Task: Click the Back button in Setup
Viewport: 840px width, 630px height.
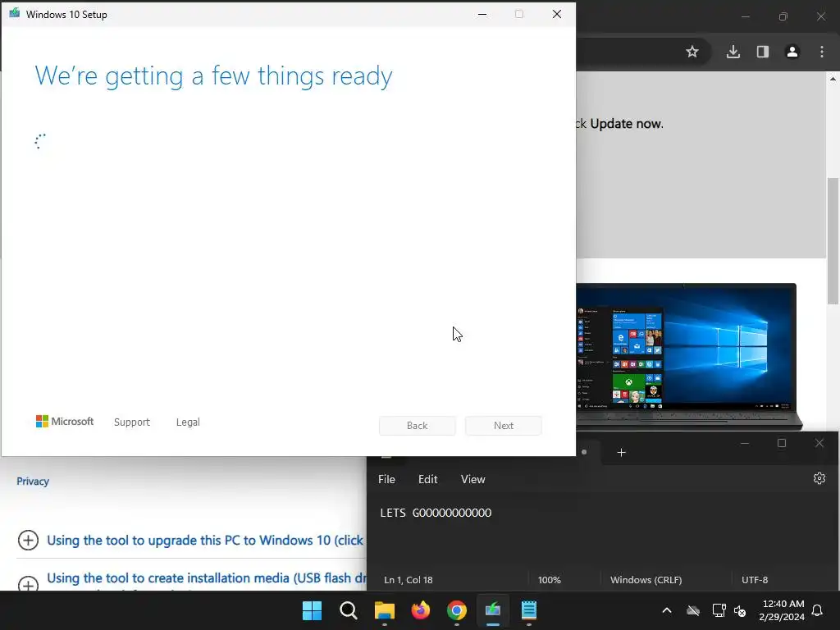Action: [418, 426]
